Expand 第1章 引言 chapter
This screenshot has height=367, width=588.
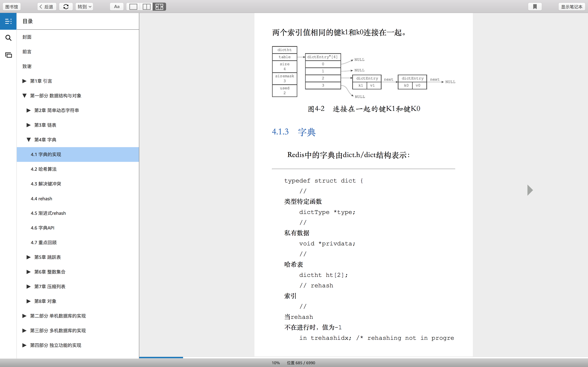tap(24, 81)
